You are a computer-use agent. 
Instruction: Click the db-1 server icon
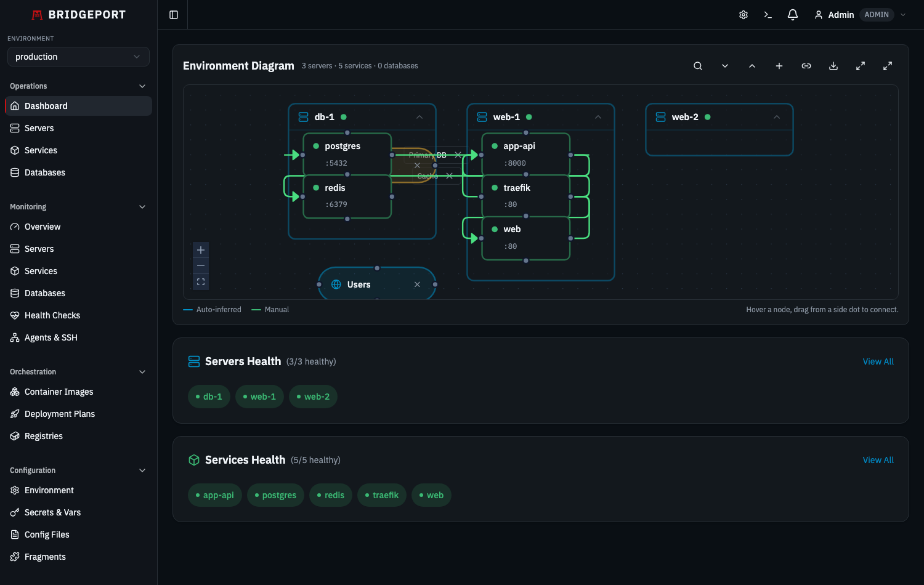pyautogui.click(x=304, y=117)
